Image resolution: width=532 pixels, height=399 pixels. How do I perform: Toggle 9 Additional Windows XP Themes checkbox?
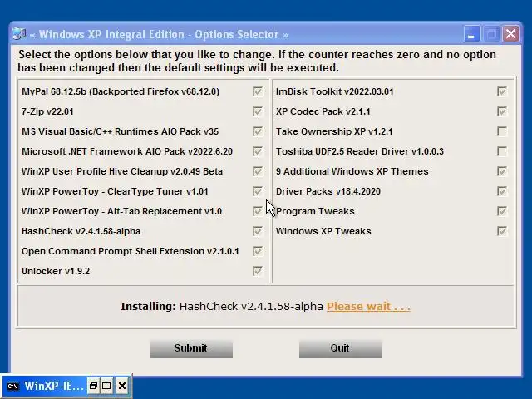[502, 171]
